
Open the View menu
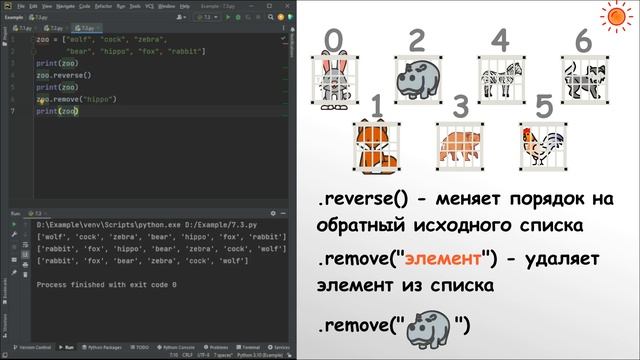click(47, 6)
